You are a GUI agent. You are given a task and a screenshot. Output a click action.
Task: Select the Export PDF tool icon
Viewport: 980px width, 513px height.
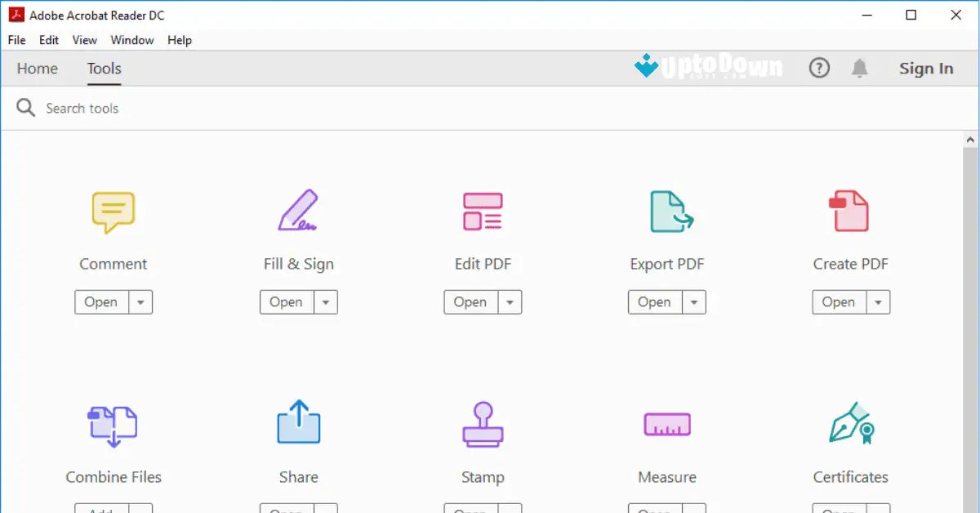(x=667, y=211)
